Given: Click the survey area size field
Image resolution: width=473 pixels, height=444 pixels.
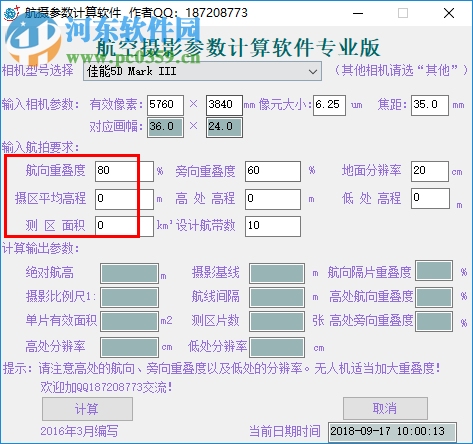Looking at the screenshot, I should pyautogui.click(x=124, y=226).
